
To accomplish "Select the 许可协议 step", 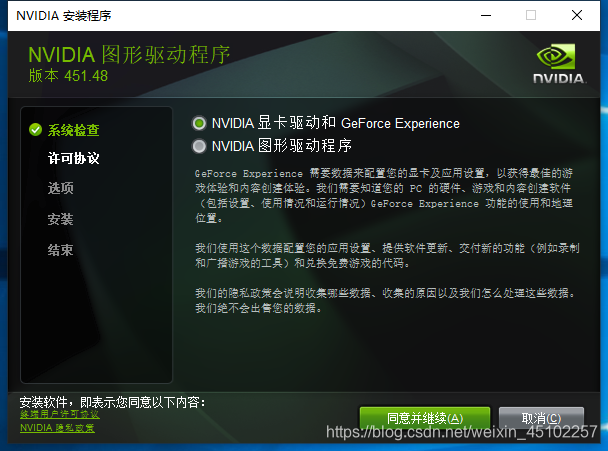I will pos(73,158).
